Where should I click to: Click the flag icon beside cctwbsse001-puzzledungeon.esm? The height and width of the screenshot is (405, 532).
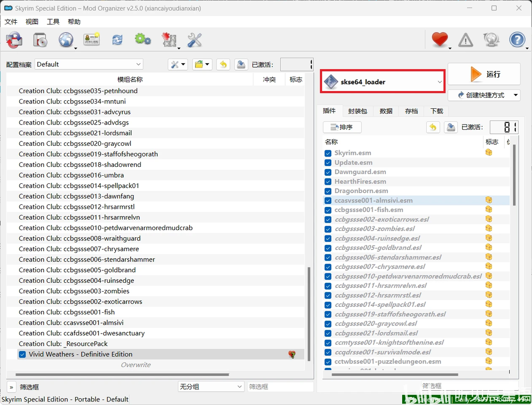489,361
